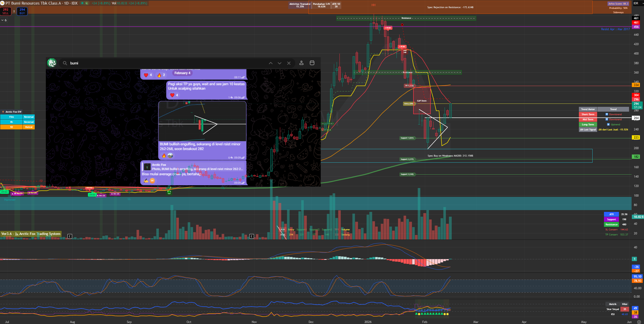
Task: Click the first E earnings marker on chart
Action: [70, 236]
